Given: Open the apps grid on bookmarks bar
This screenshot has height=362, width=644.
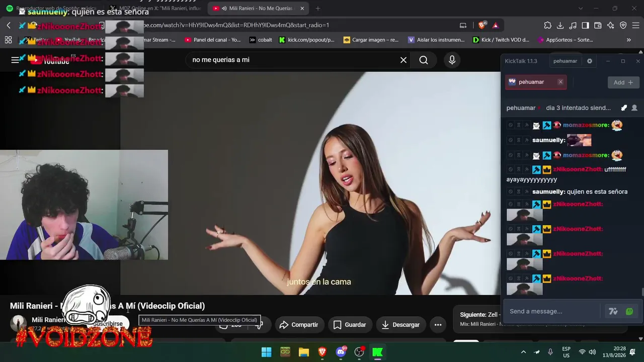Looking at the screenshot, I should click(8, 40).
